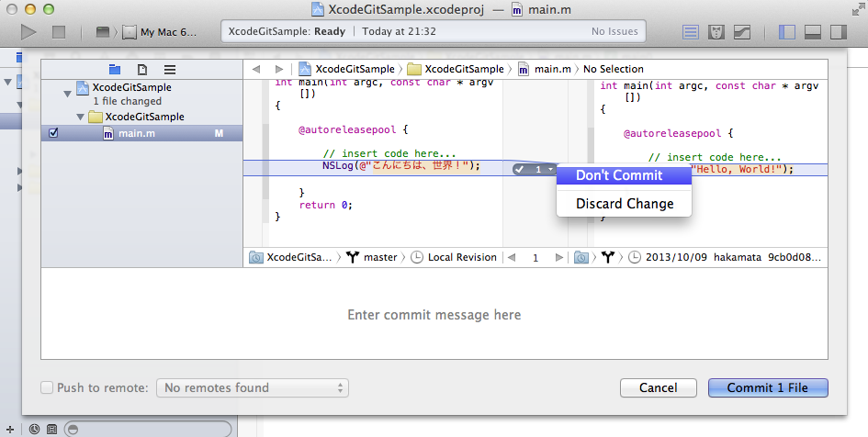868x437 pixels.
Task: Switch to flat list view in commit sheet
Action: pos(170,70)
